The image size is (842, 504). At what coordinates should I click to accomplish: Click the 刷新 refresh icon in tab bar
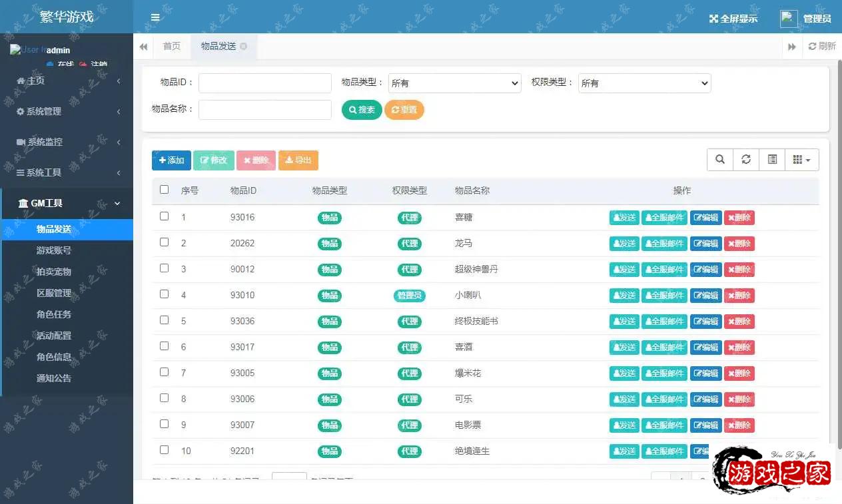(x=812, y=47)
